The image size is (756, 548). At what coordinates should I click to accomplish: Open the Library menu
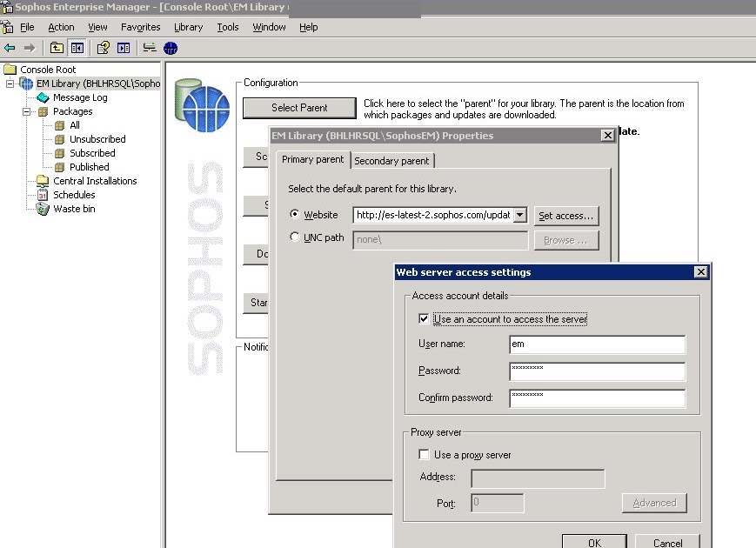click(189, 27)
